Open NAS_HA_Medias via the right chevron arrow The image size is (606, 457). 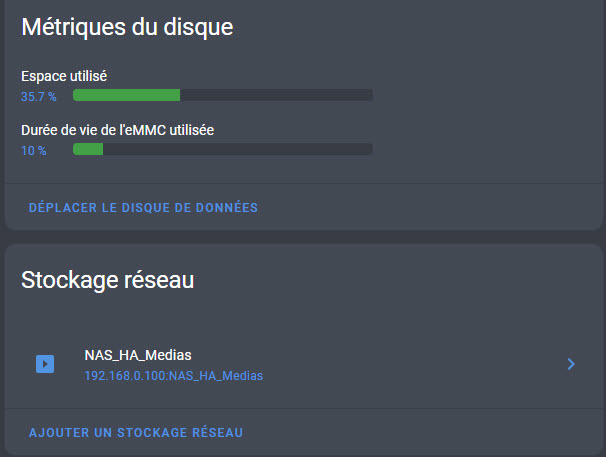(571, 364)
